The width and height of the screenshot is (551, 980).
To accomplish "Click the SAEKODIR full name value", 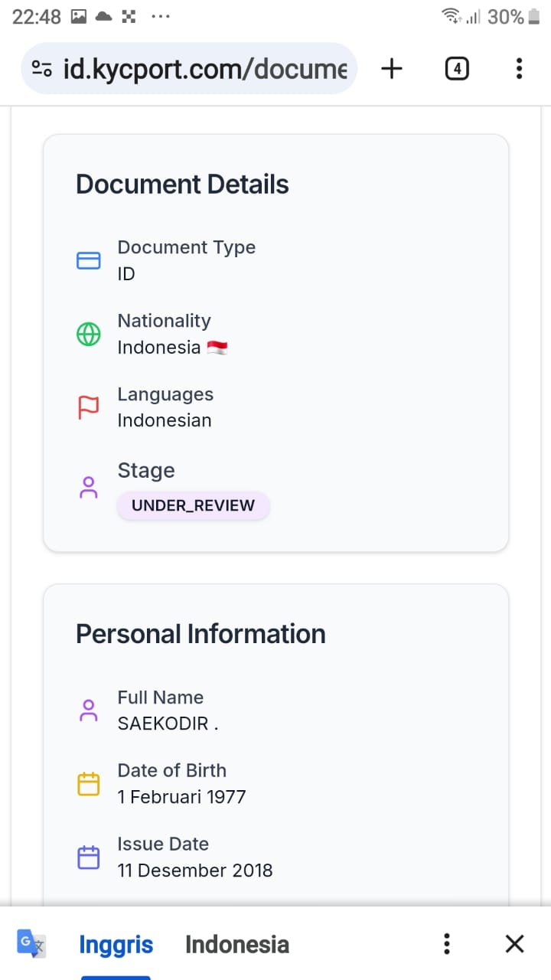I will tap(168, 724).
